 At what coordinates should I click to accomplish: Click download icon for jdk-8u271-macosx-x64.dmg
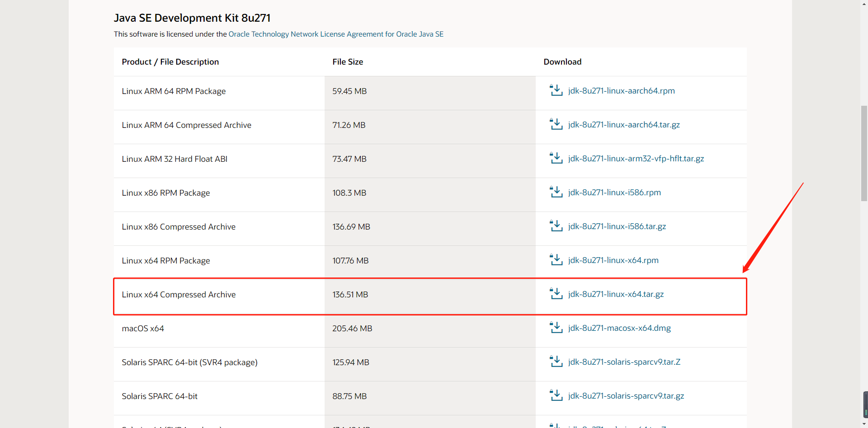[556, 327]
